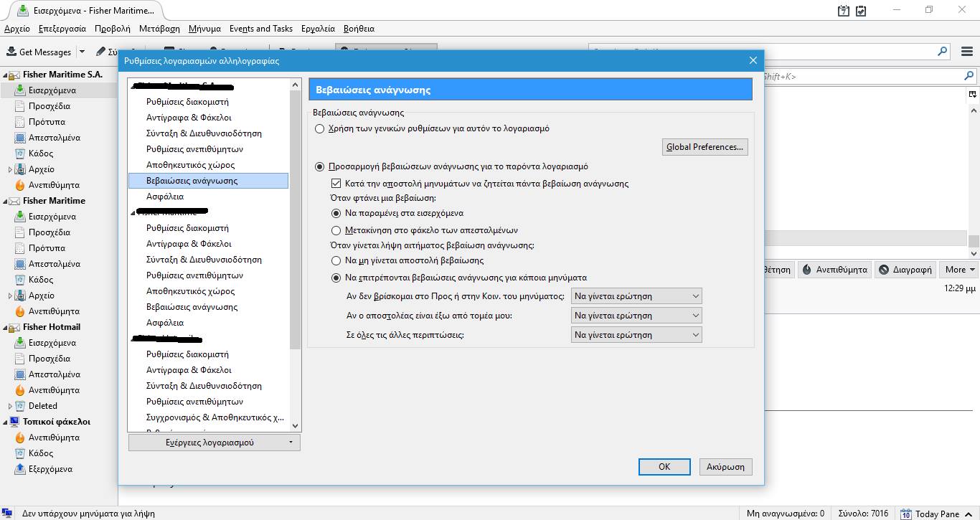Viewport: 980px width, 520px height.
Task: Open dropdown for sender outside my domain
Action: 636,316
